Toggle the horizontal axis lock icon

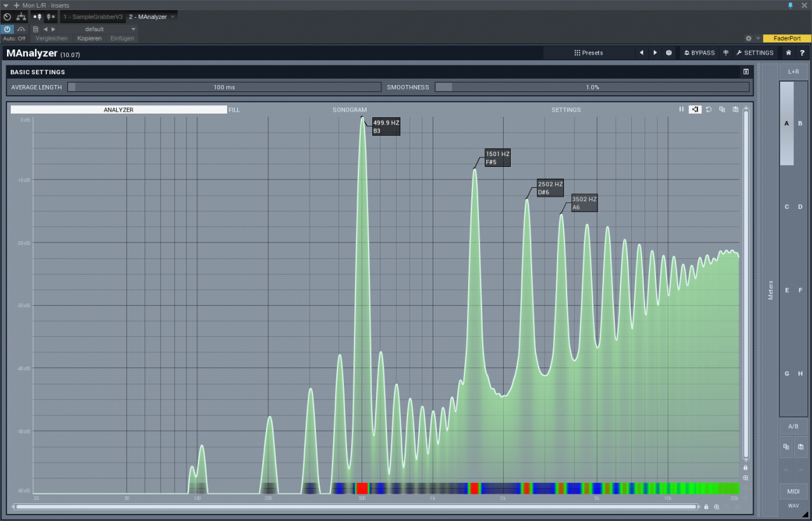(706, 507)
